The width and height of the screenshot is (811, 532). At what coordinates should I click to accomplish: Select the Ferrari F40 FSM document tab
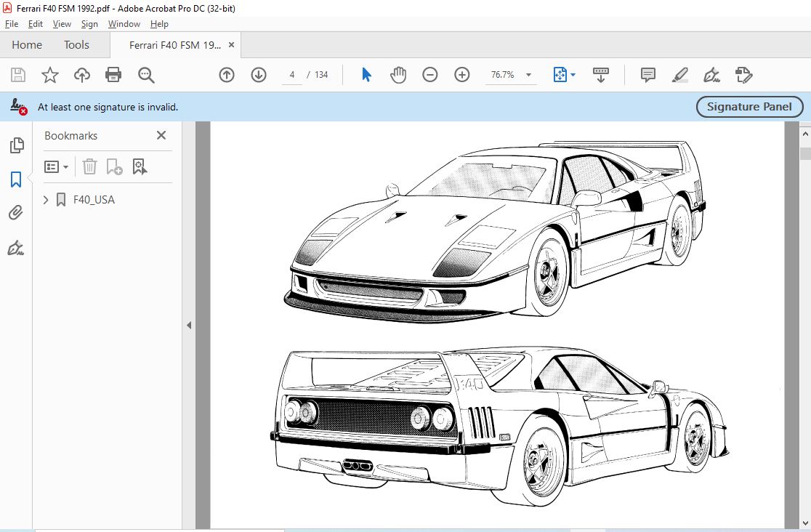pyautogui.click(x=175, y=45)
